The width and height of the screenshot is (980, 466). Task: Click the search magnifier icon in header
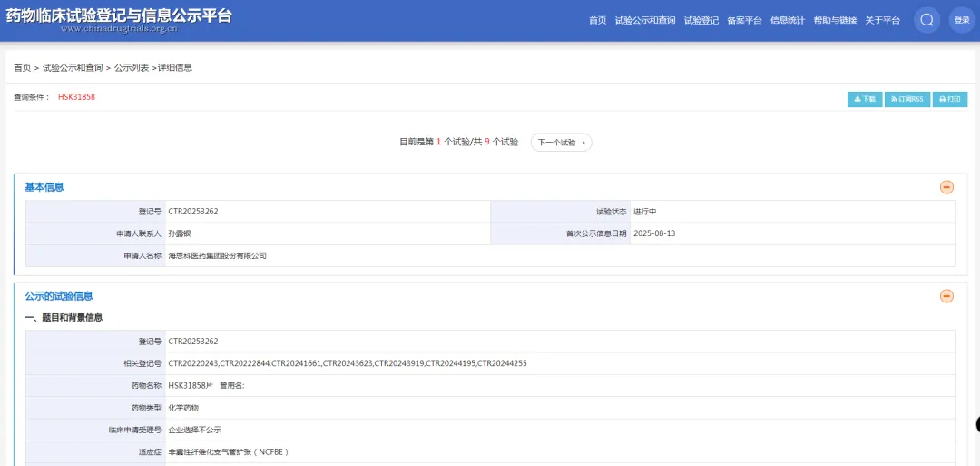tap(926, 20)
